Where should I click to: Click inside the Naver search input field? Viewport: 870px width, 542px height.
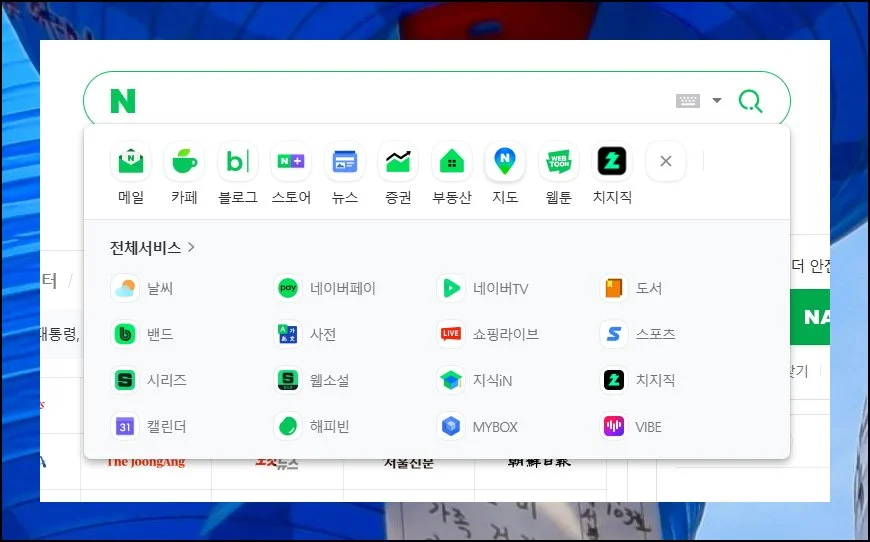tap(400, 101)
